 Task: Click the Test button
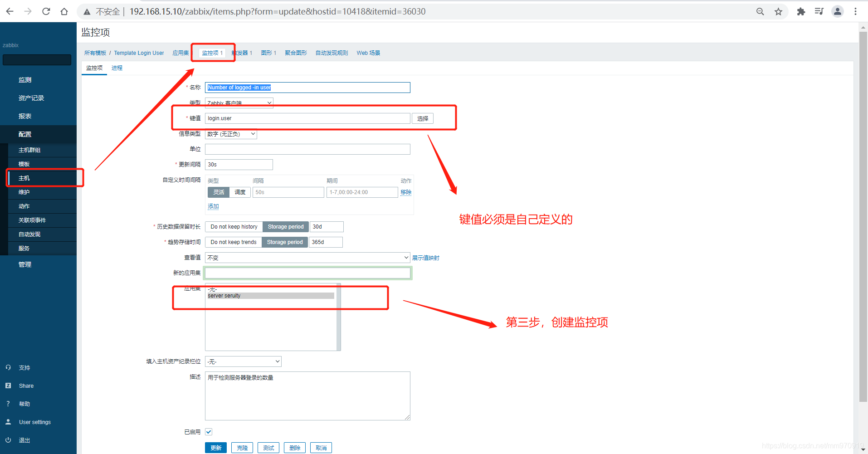[268, 448]
